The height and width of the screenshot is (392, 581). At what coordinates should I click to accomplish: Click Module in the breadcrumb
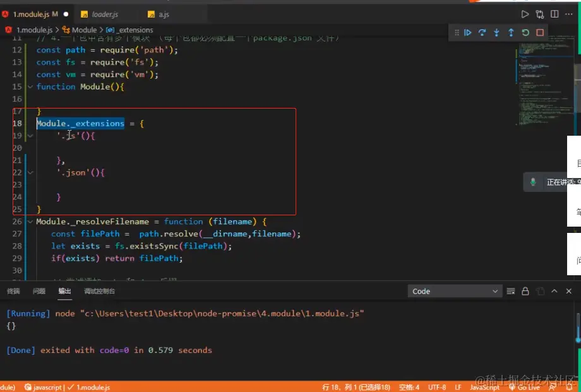84,30
